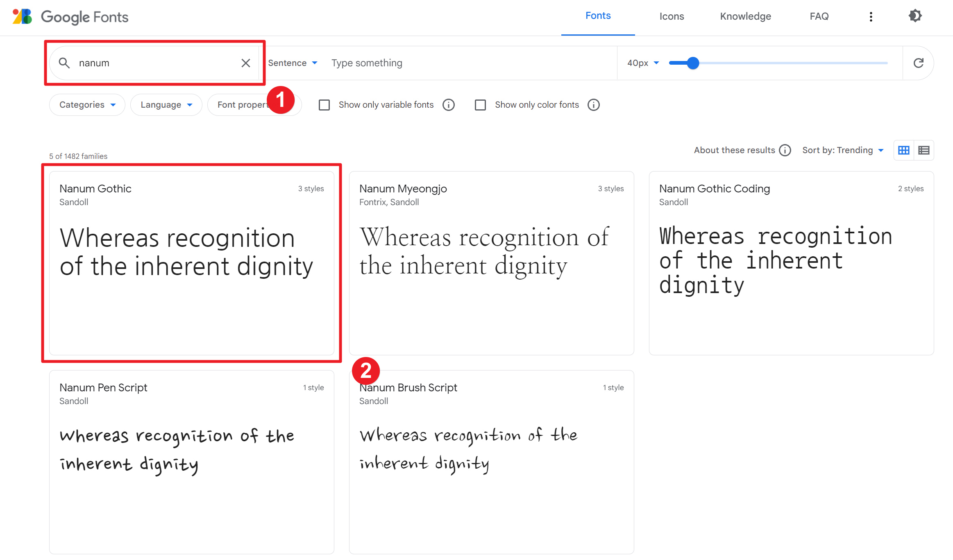
Task: Expand the Language filter dropdown
Action: point(166,105)
